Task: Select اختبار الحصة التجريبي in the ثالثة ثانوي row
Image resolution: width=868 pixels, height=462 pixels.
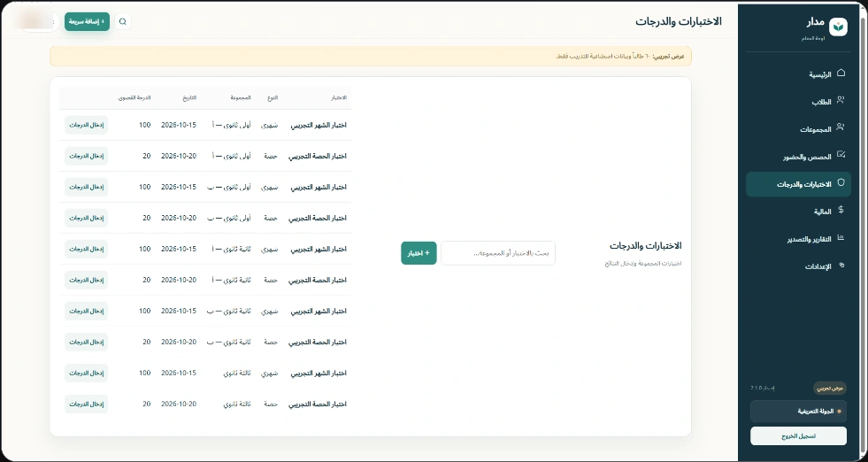Action: 318,404
